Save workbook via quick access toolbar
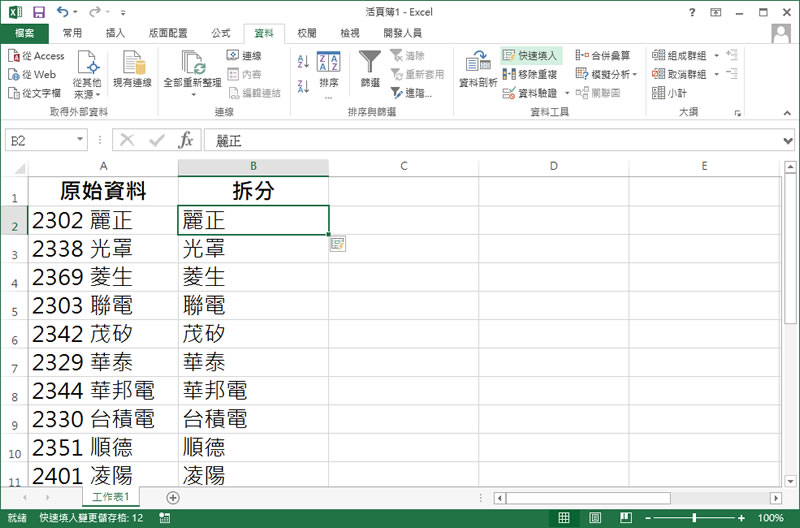This screenshot has width=800, height=528. pos(39,12)
